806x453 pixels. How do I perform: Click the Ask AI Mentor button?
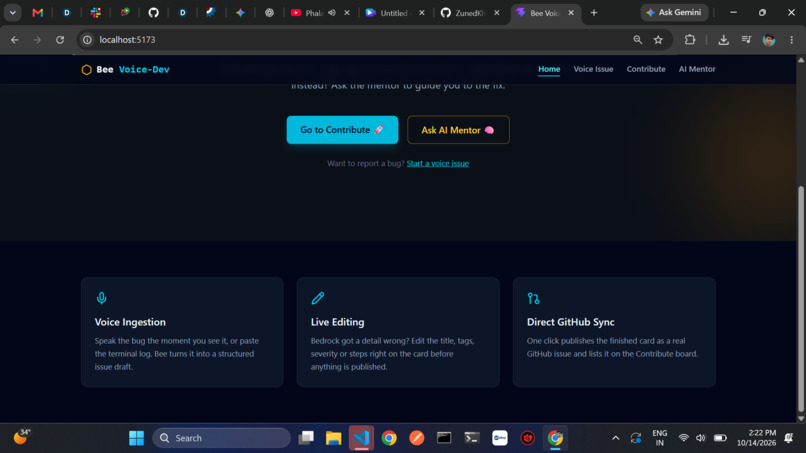coord(458,130)
